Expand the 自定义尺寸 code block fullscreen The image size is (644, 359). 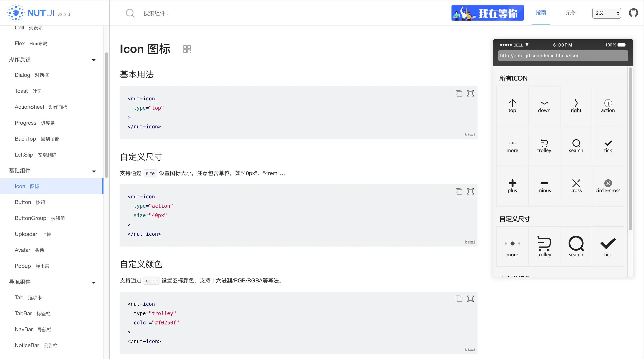click(x=470, y=191)
